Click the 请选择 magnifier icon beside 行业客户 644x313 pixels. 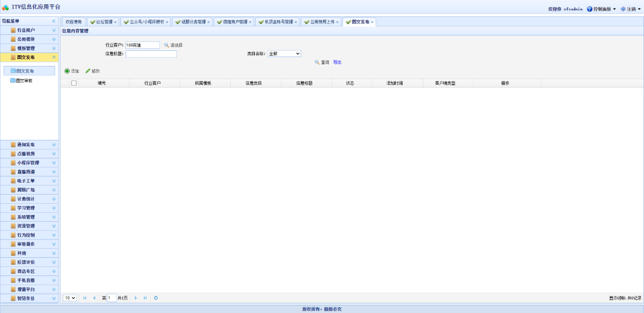(x=167, y=46)
